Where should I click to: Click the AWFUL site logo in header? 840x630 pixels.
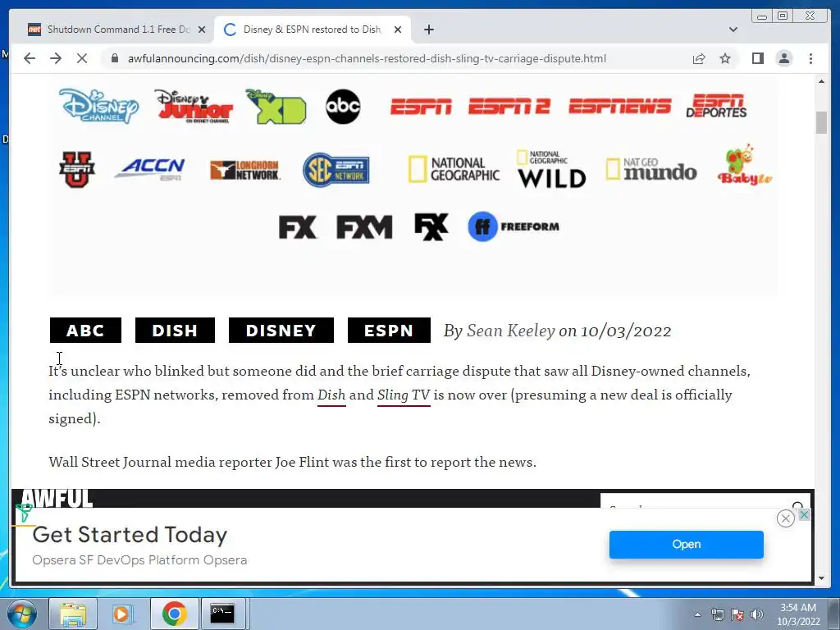pyautogui.click(x=57, y=498)
